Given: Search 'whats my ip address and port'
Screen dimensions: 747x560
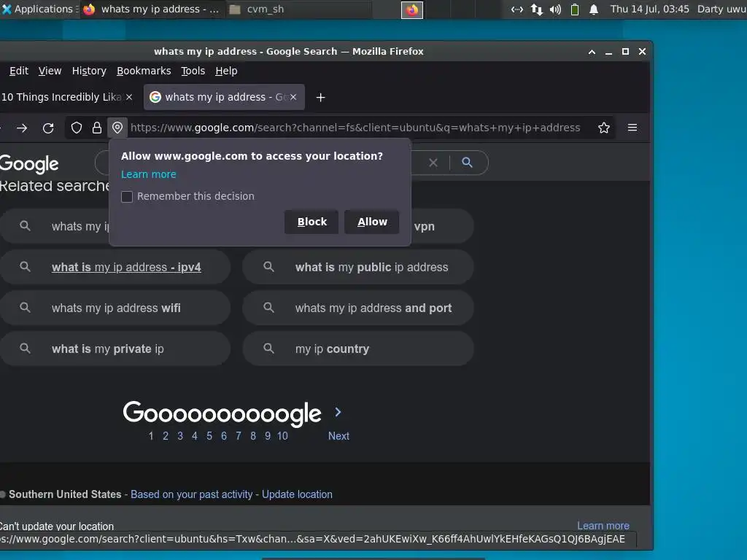Looking at the screenshot, I should click(x=358, y=308).
